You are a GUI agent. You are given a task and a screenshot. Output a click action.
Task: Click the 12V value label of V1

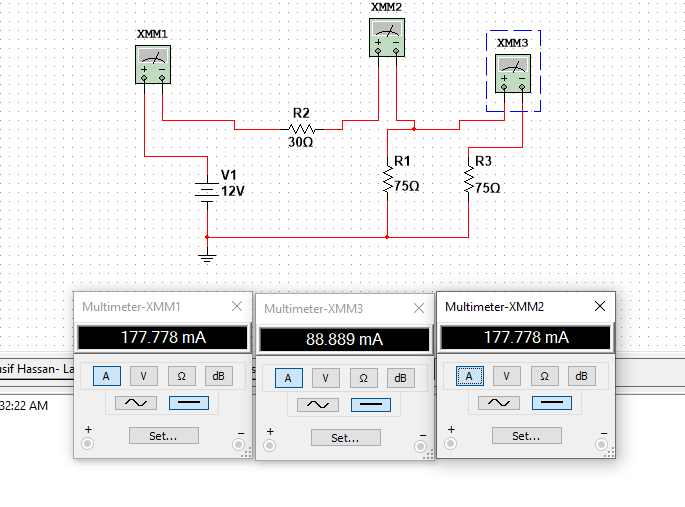point(233,191)
